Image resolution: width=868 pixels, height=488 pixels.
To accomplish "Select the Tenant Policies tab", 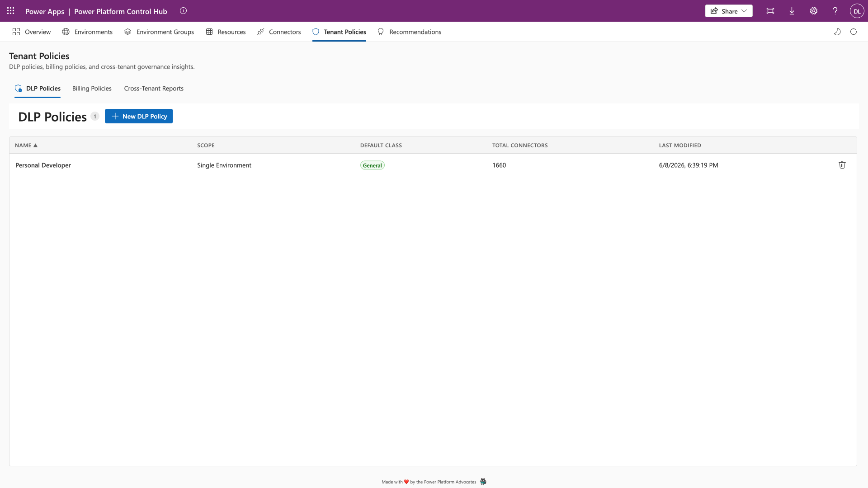I will point(339,32).
